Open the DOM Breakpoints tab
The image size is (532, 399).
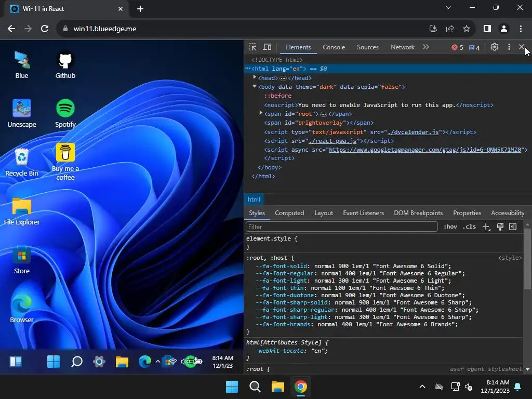click(x=418, y=213)
